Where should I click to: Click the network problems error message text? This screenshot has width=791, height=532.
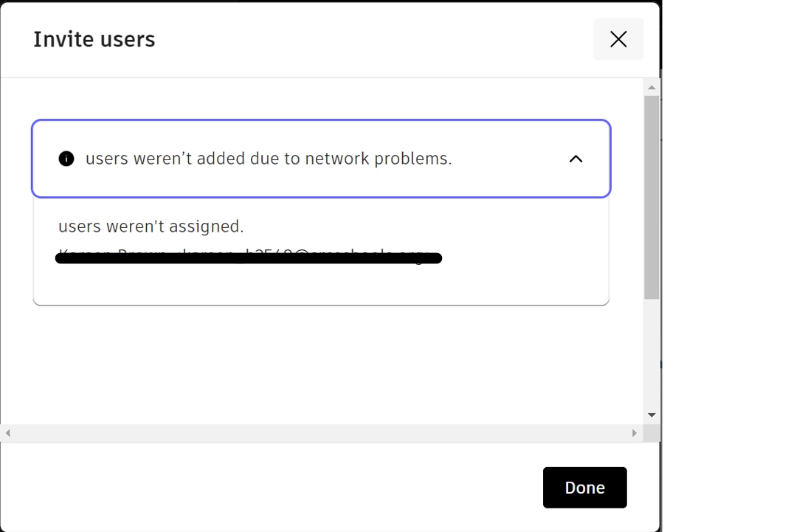pyautogui.click(x=268, y=159)
